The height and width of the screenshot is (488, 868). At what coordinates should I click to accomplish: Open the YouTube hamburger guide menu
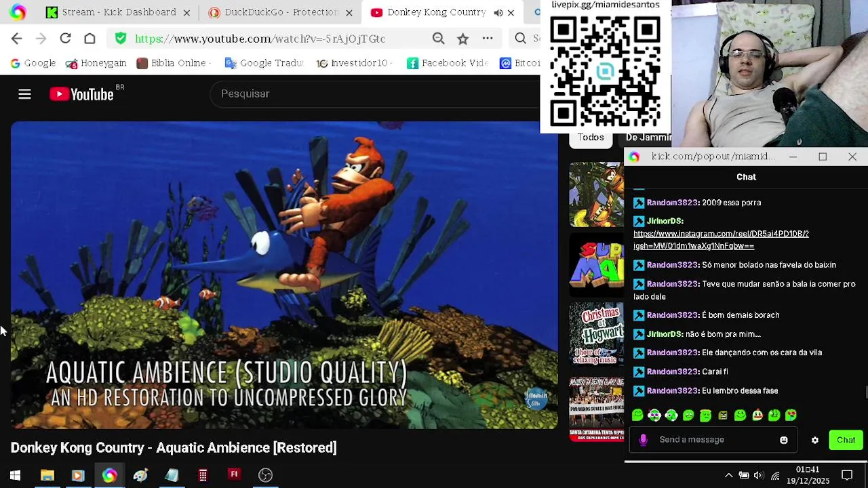[24, 94]
